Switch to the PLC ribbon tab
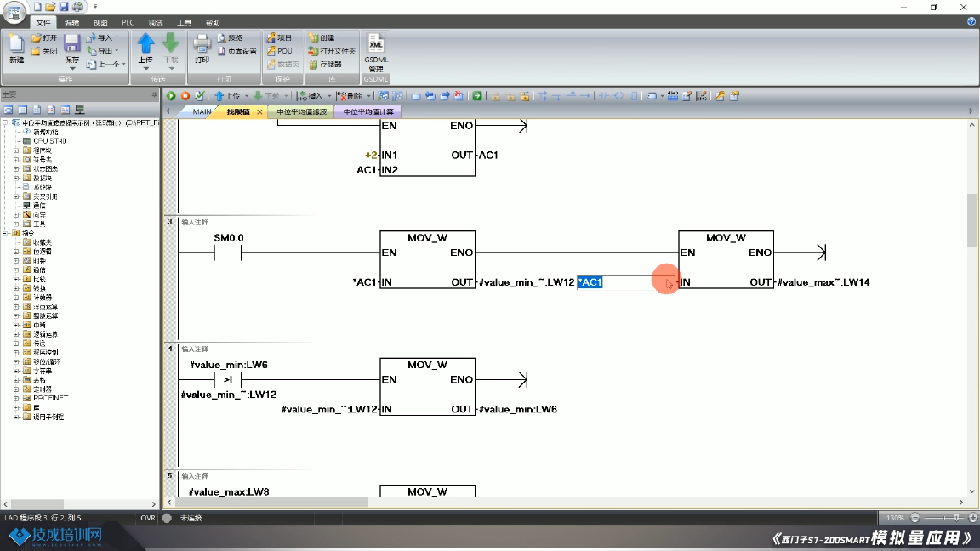 [128, 22]
